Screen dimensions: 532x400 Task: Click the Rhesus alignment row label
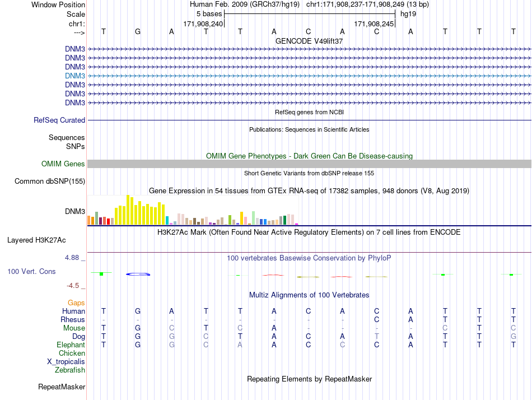tap(73, 319)
